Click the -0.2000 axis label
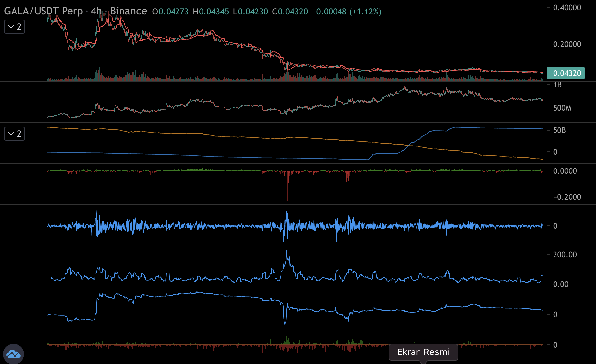This screenshot has height=364, width=596. (x=567, y=197)
